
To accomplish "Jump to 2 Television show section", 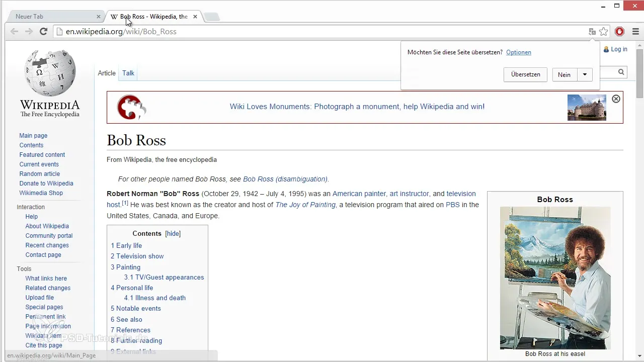I will pyautogui.click(x=137, y=256).
